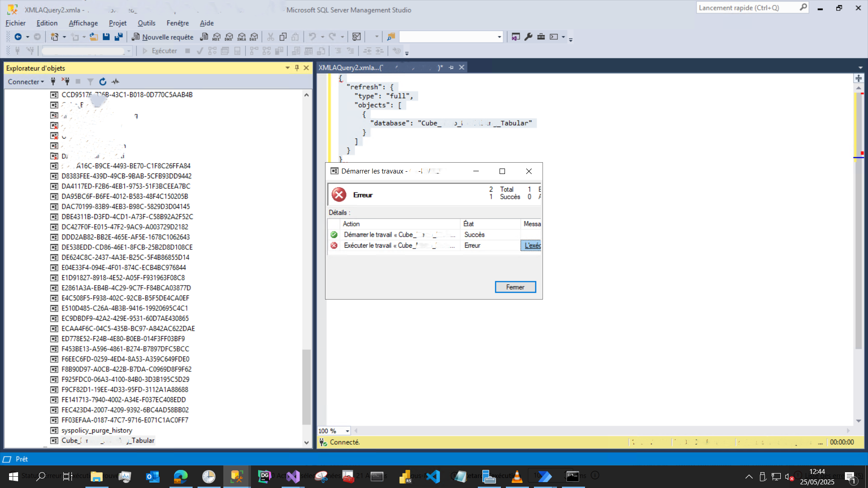This screenshot has height=488, width=868.
Task: Click Fermer in the job dialog
Action: point(515,287)
